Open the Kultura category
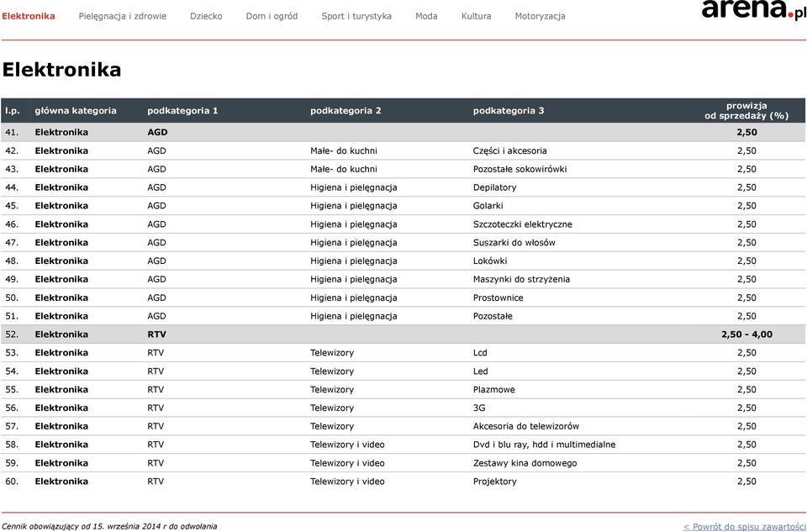 click(x=476, y=16)
